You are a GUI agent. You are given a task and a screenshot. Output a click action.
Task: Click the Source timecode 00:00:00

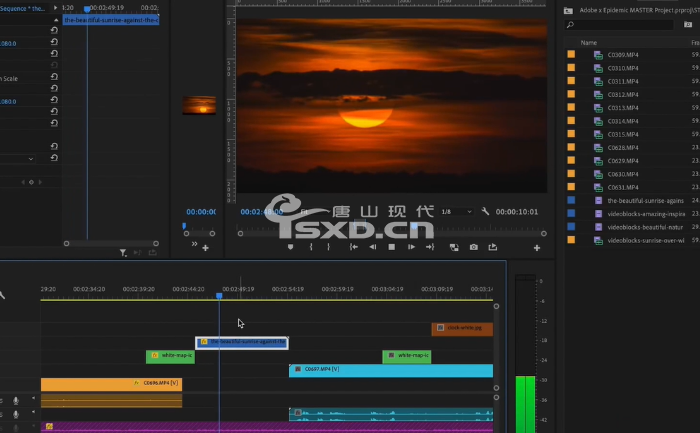[201, 212]
